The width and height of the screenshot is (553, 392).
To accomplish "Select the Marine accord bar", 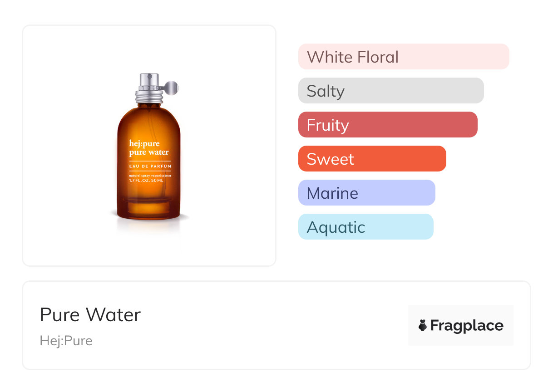I will pyautogui.click(x=366, y=193).
